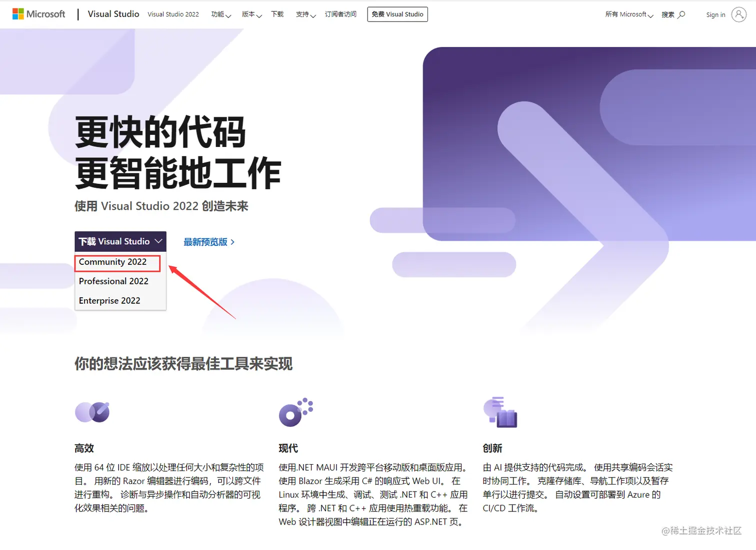This screenshot has height=550, width=756.
Task: Go to the Visual Studio brand link
Action: tap(113, 14)
